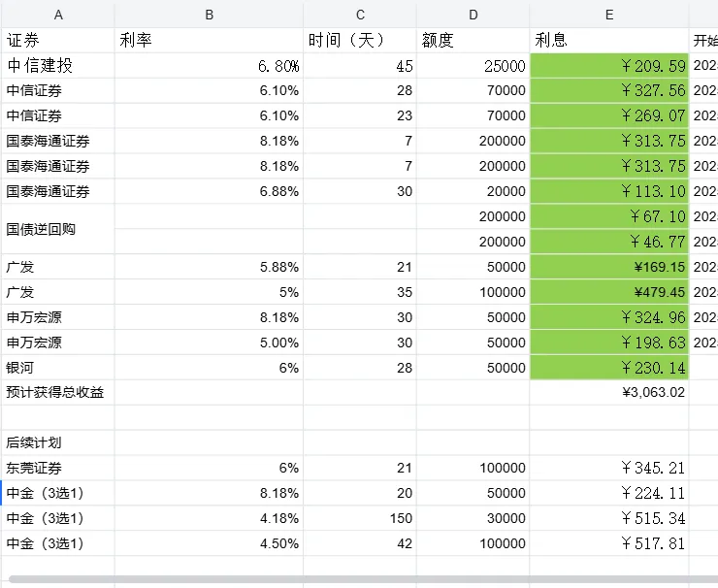Viewport: 718px width, 588px height.
Task: Select the 4.50% rate cell
Action: click(x=209, y=543)
